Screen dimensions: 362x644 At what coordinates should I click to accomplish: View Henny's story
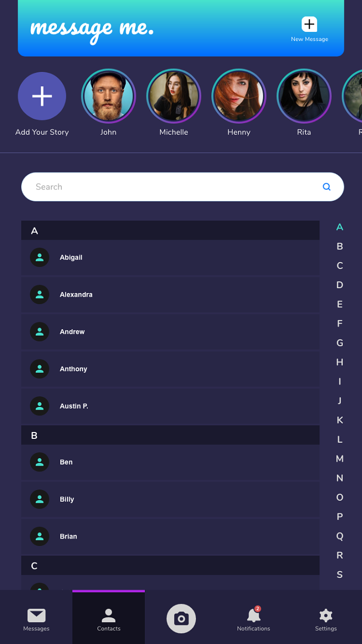[238, 96]
